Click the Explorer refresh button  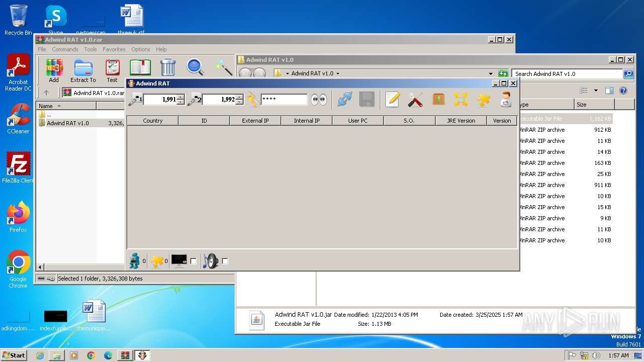click(x=503, y=74)
